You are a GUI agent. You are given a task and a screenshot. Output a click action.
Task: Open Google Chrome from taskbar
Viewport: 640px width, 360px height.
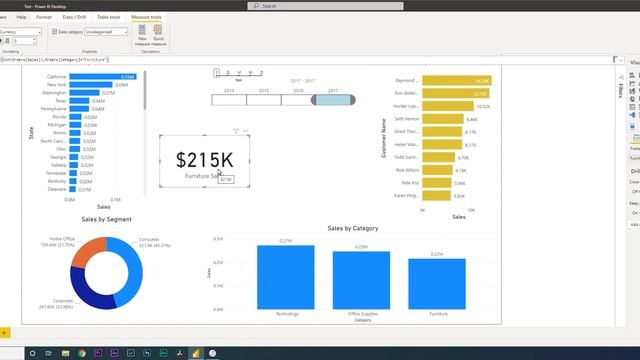[x=82, y=353]
